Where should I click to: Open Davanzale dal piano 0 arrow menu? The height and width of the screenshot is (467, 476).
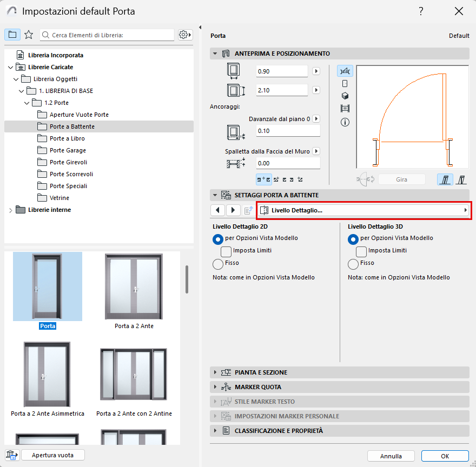coord(316,119)
